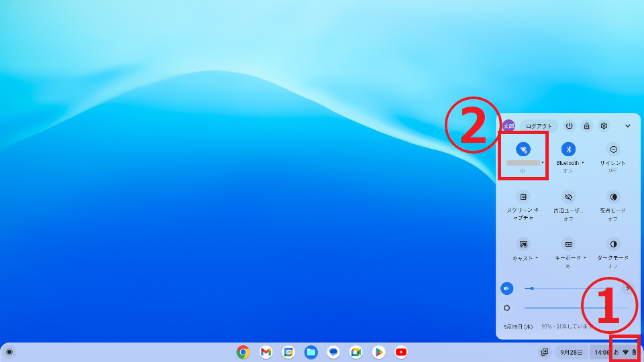Click the battery icon in the status tray

tap(634, 352)
